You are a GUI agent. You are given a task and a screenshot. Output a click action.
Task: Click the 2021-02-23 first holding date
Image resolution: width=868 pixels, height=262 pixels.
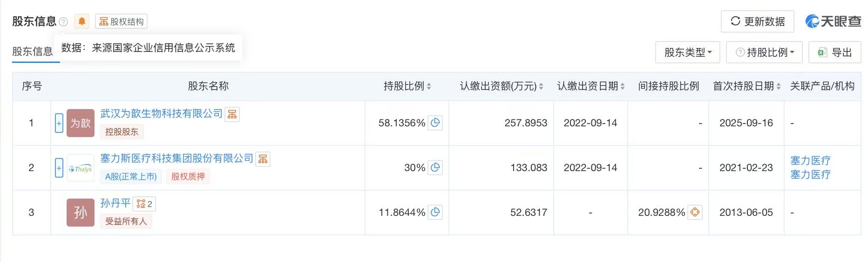pyautogui.click(x=746, y=168)
